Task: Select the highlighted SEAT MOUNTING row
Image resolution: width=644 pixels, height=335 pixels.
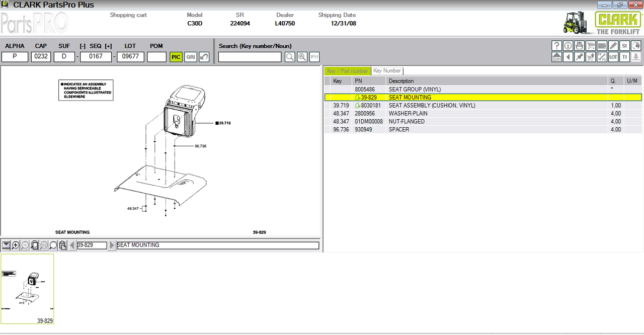Action: pyautogui.click(x=483, y=97)
